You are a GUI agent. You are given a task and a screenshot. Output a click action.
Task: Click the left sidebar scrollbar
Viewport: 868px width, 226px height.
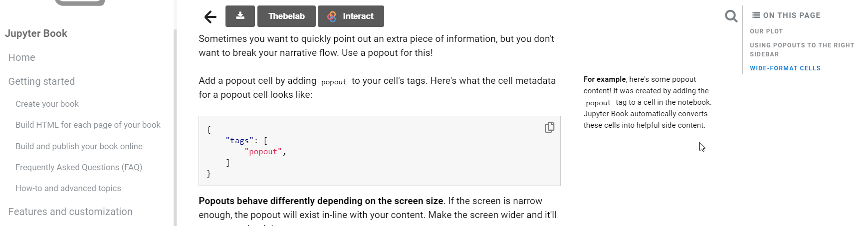(175, 127)
